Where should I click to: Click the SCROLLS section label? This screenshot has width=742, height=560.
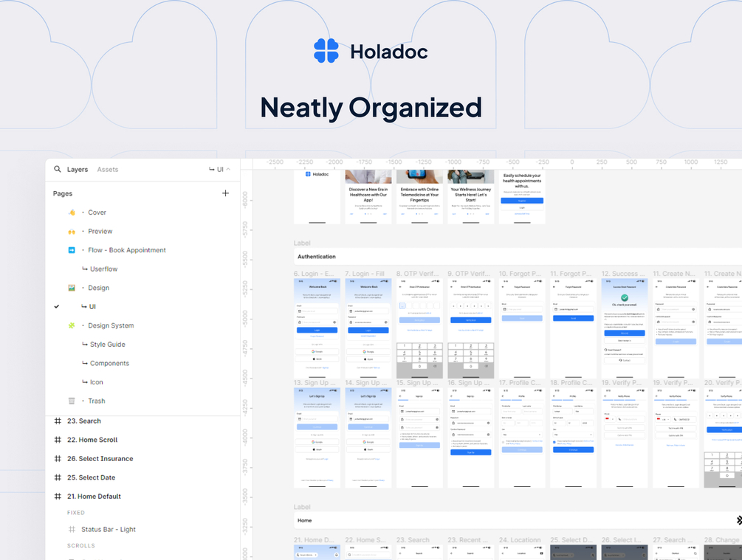click(x=81, y=546)
